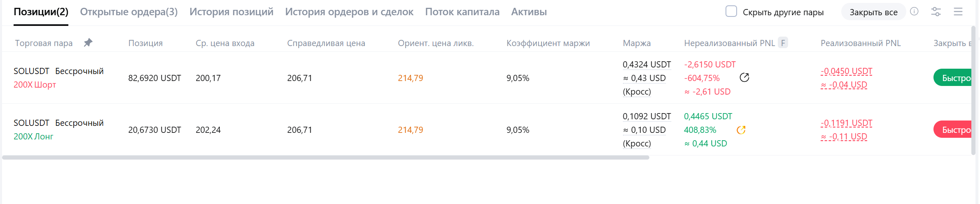980x204 pixels.
Task: Share the short position's unrealized PNL
Action: point(744,77)
